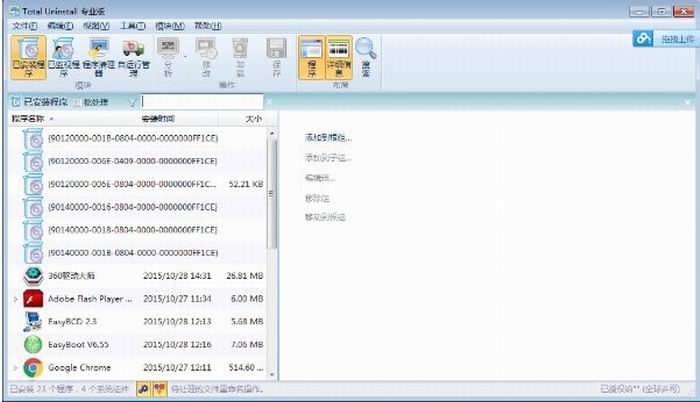This screenshot has width=700, height=402.
Task: Click the orange status bar icon
Action: [160, 389]
